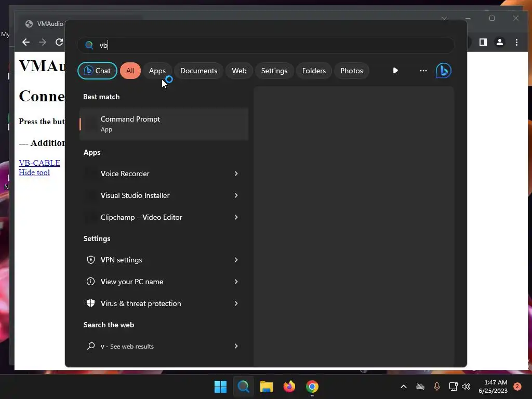532x399 pixels.
Task: Click the info icon beside View your PC name
Action: point(90,282)
